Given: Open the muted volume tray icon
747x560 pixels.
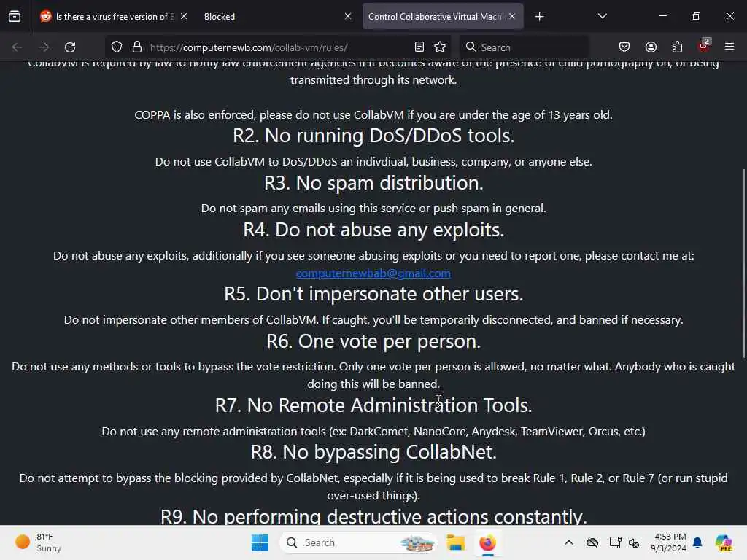Looking at the screenshot, I should [x=634, y=542].
